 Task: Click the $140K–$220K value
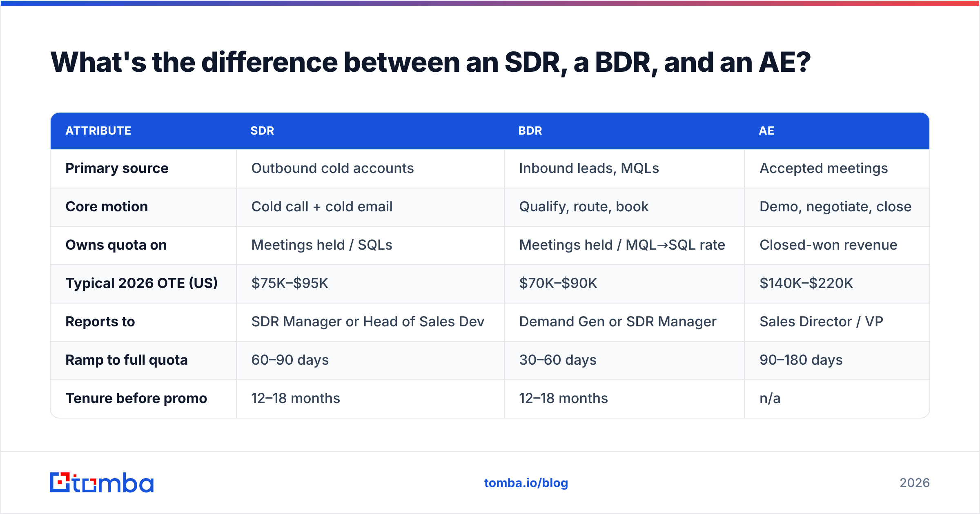(x=806, y=284)
